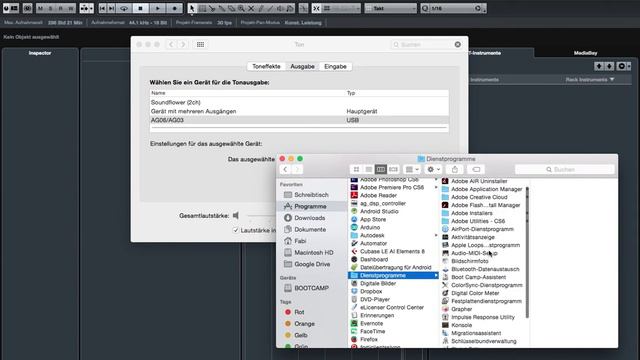640x360 pixels.
Task: Open Google Drive in Finder sidebar
Action: click(x=312, y=264)
